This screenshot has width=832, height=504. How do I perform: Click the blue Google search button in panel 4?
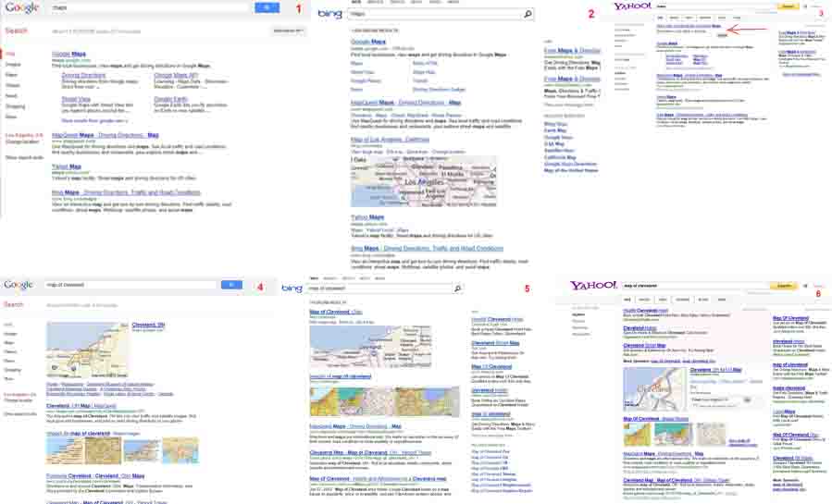pyautogui.click(x=231, y=285)
